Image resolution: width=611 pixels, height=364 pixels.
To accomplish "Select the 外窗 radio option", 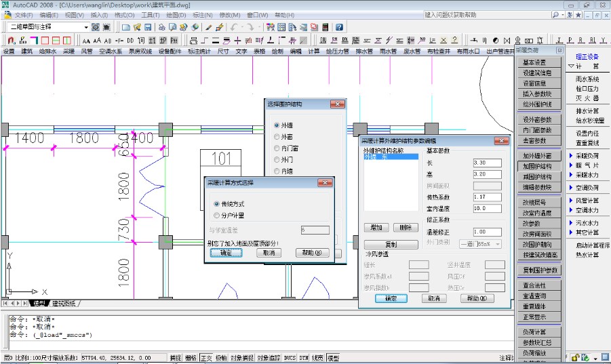I will [277, 137].
